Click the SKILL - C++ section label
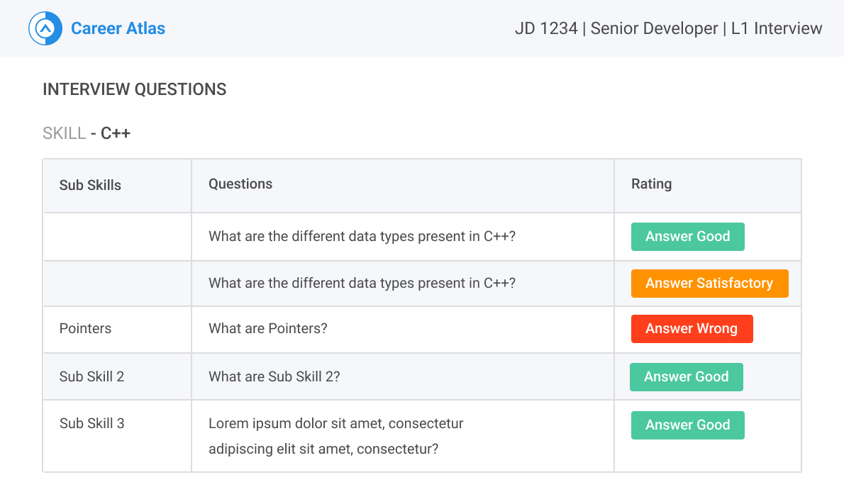 (x=87, y=133)
